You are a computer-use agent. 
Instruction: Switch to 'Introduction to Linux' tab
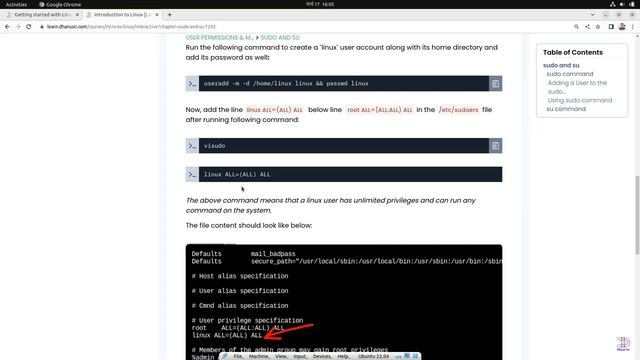[122, 15]
